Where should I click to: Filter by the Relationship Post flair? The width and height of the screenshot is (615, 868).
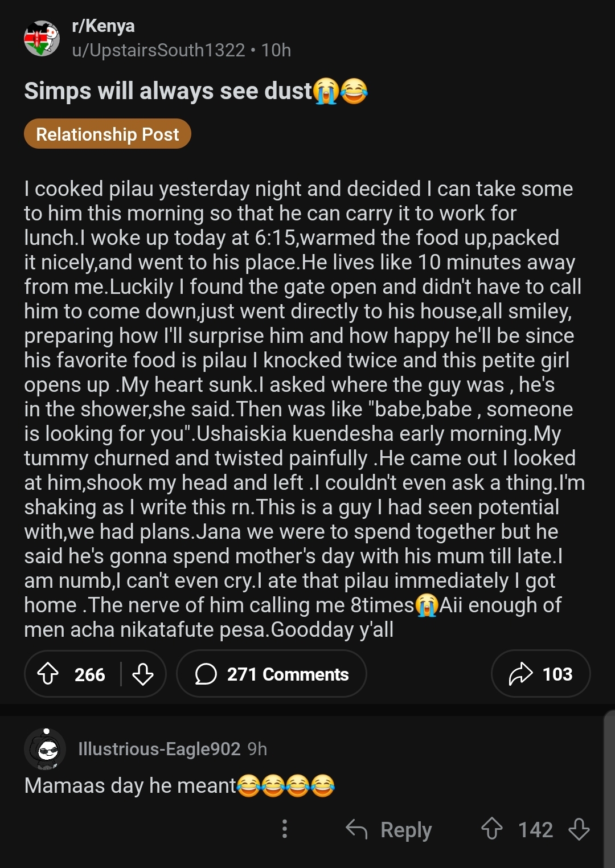pyautogui.click(x=108, y=134)
